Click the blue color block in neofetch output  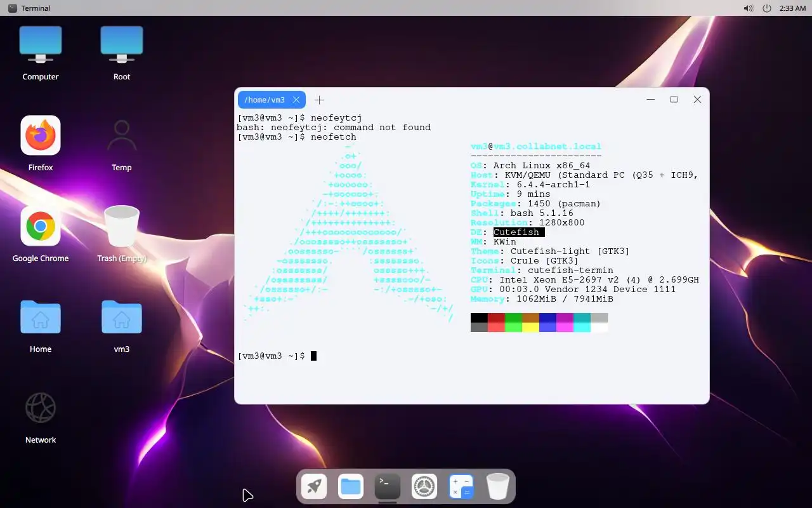point(547,318)
